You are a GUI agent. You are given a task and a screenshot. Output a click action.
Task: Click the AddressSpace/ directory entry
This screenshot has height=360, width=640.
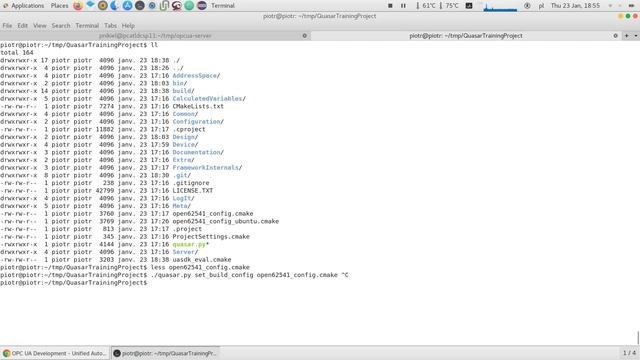click(196, 76)
